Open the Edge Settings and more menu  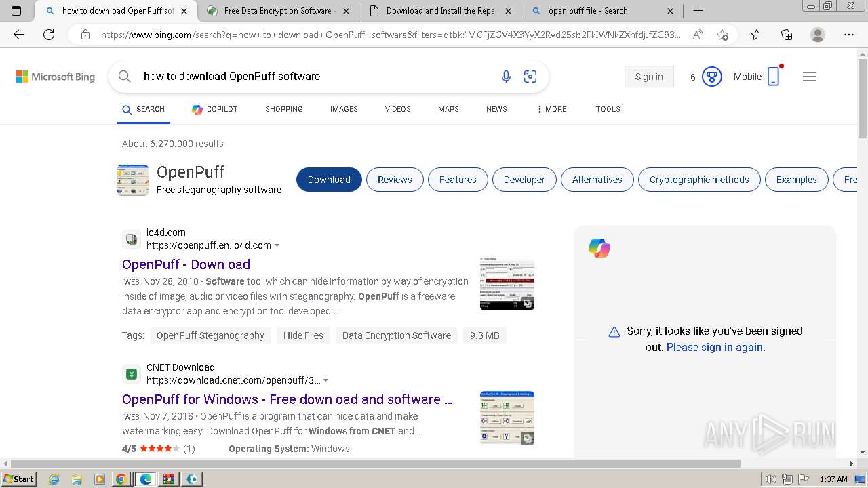848,35
